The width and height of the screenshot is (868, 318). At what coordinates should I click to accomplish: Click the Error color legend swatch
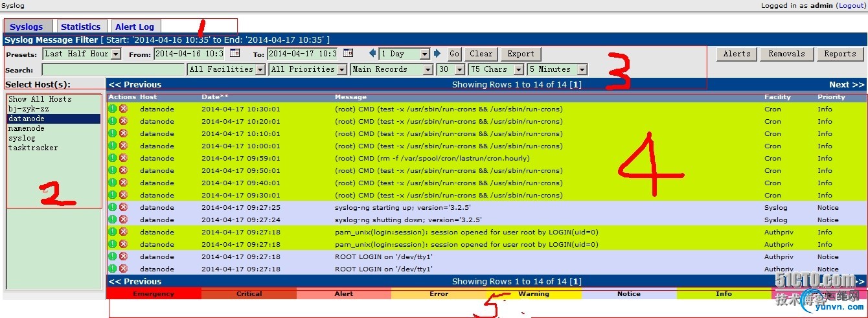click(x=439, y=293)
